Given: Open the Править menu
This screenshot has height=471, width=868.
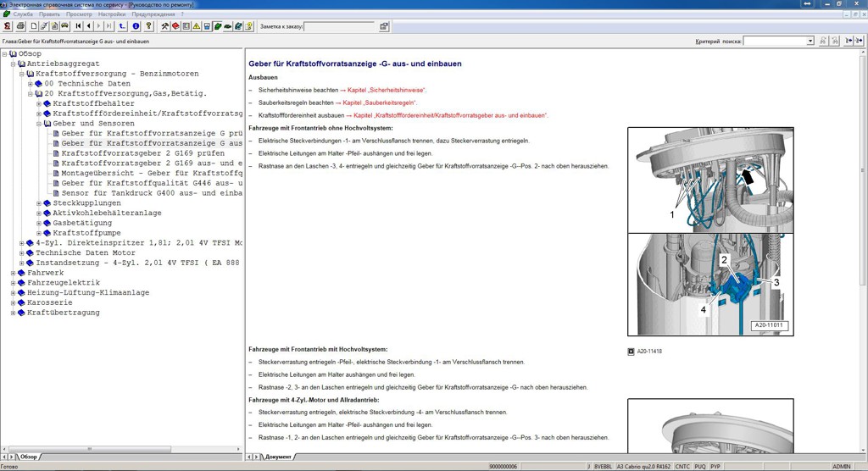Looking at the screenshot, I should [49, 14].
